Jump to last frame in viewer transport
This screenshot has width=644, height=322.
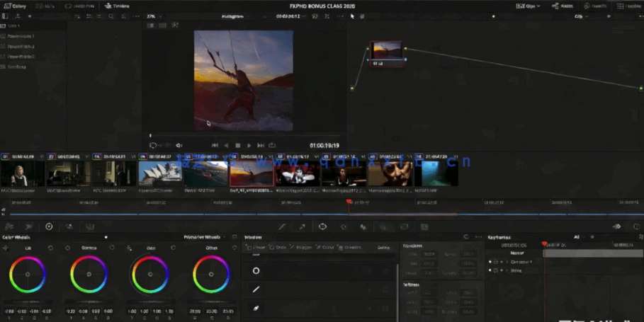point(261,145)
